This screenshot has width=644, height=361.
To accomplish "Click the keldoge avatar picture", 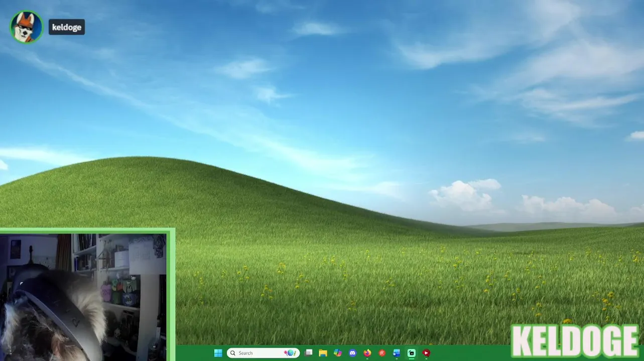I will coord(27,27).
